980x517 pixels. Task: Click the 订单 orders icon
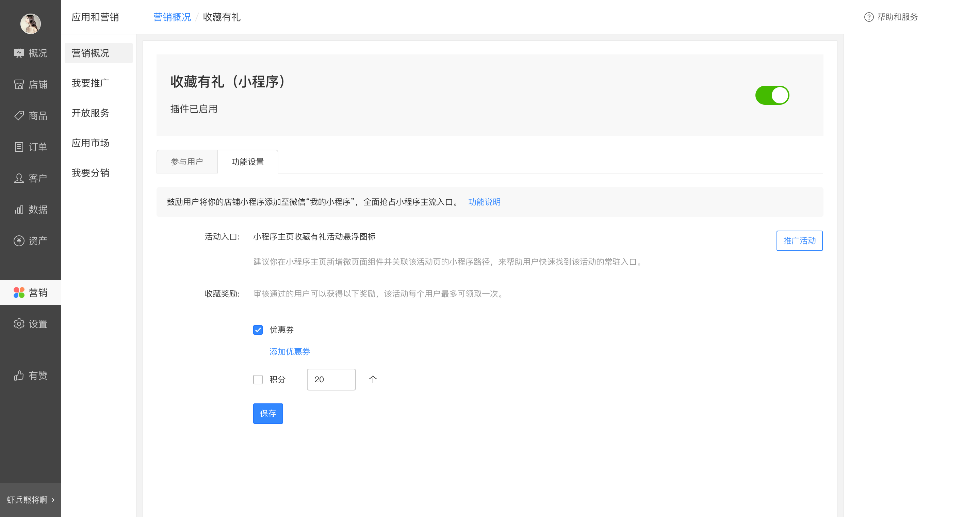point(19,147)
